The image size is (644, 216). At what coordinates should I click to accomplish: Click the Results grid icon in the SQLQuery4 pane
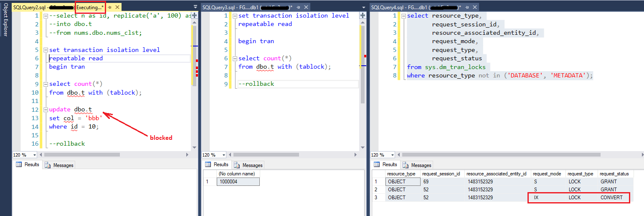(x=377, y=165)
